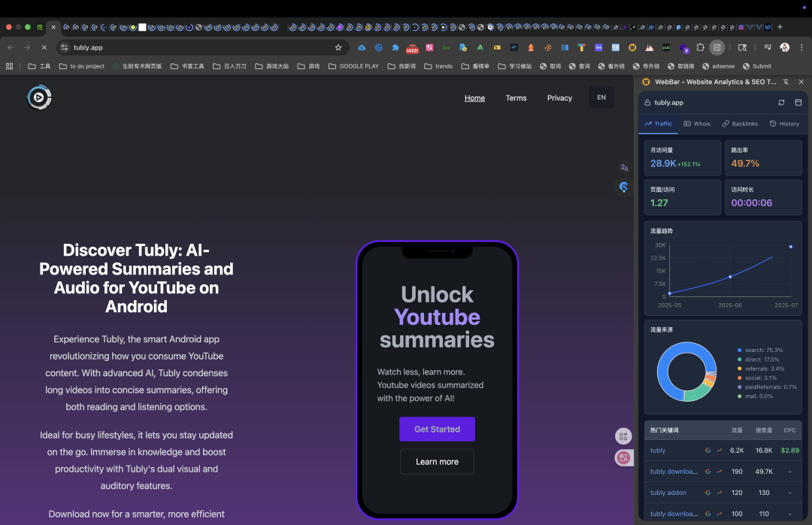The height and width of the screenshot is (525, 812).
Task: Open the EN language selector
Action: click(601, 98)
